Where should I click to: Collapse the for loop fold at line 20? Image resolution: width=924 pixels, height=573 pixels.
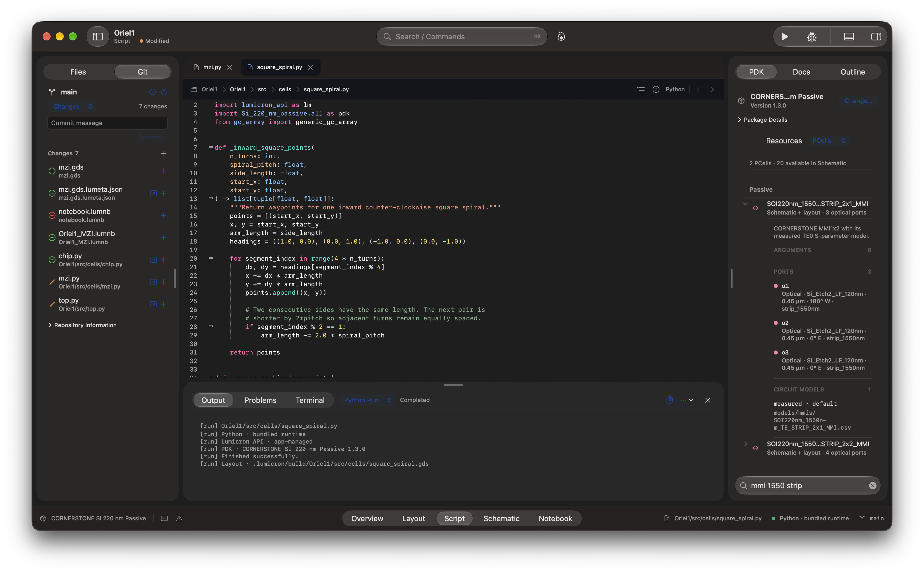211,258
